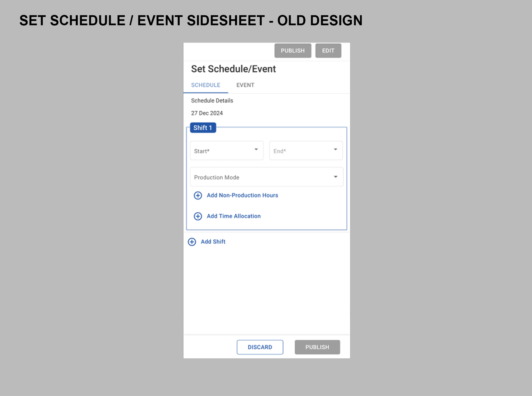Click the plus icon beside Add Time Allocation
This screenshot has width=532, height=396.
(198, 216)
